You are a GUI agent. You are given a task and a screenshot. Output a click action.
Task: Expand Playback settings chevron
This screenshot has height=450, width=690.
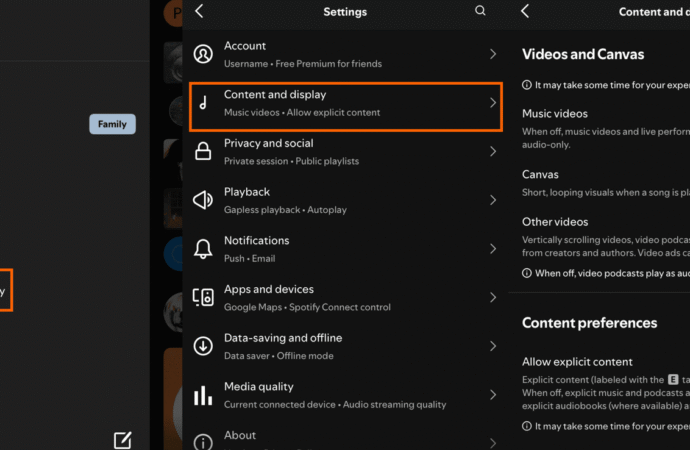492,200
